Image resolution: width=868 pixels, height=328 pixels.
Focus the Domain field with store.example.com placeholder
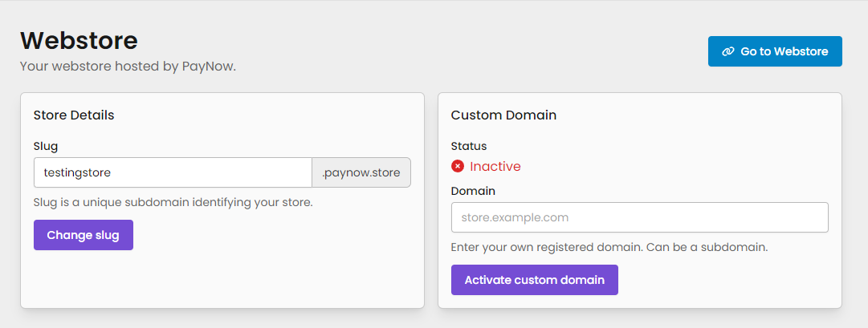pos(639,217)
